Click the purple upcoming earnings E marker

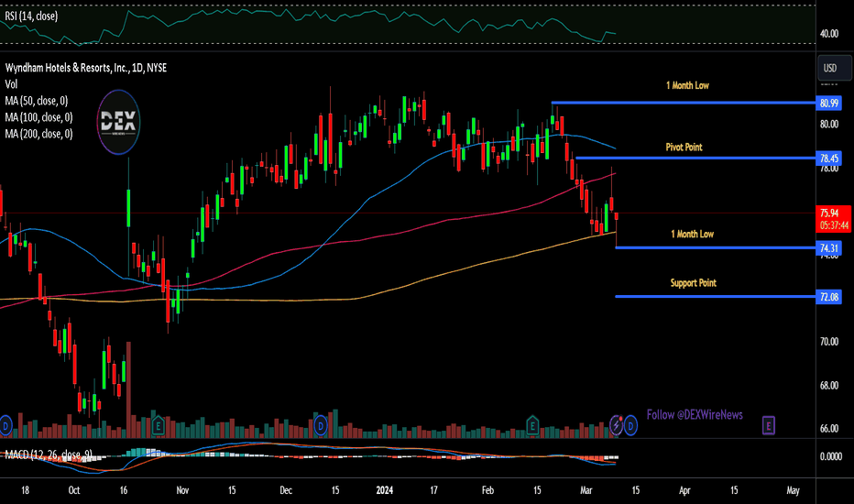tap(769, 425)
